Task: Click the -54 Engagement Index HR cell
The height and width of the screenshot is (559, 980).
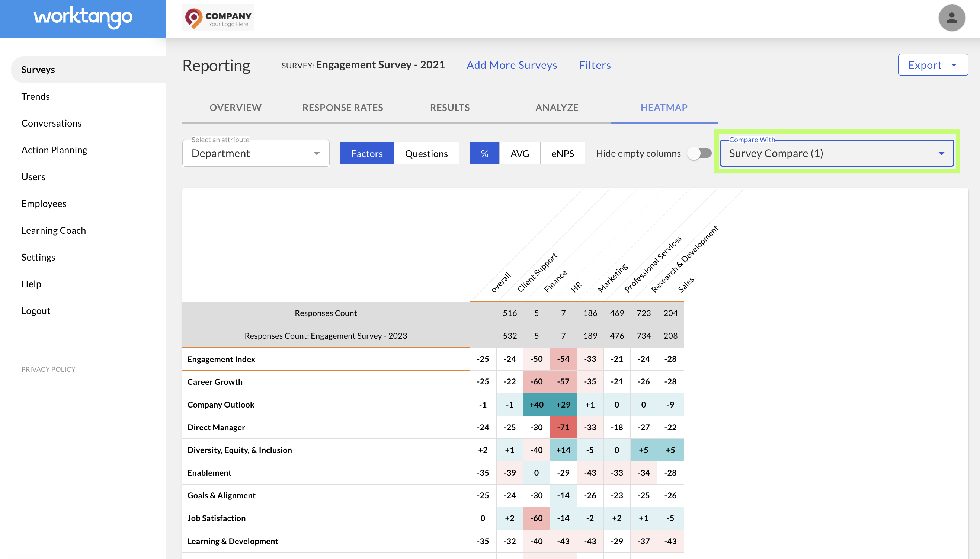Action: click(x=563, y=359)
